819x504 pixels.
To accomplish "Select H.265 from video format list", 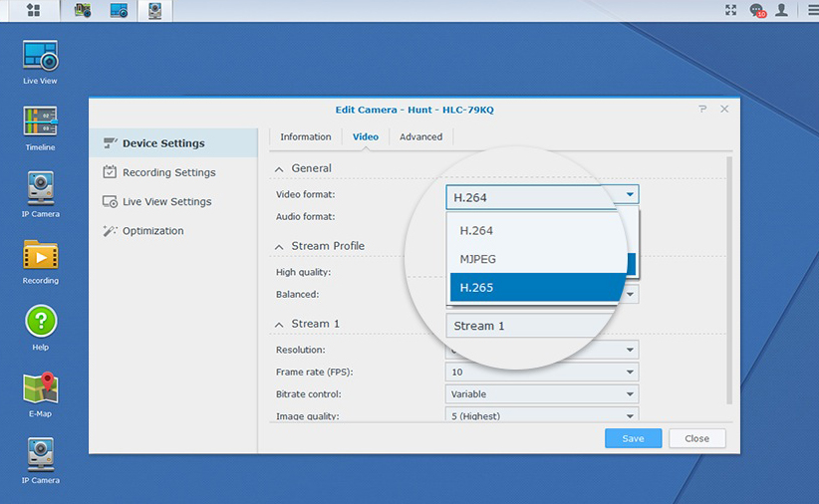I will [x=538, y=288].
